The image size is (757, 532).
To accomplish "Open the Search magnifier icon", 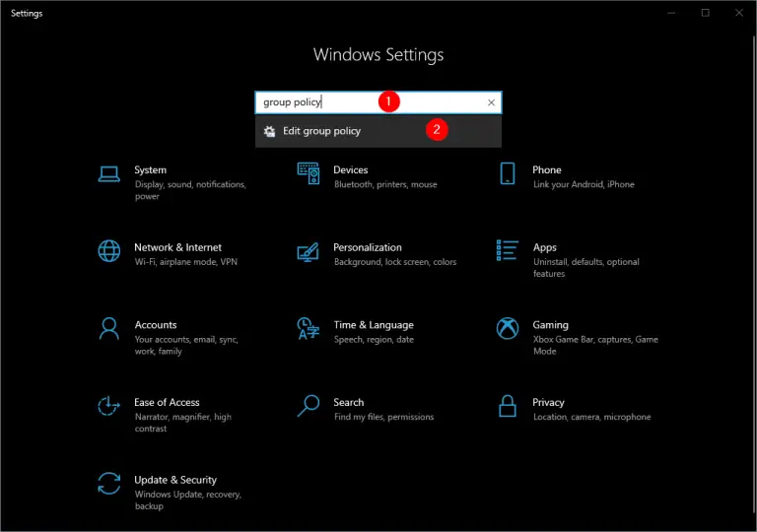I will [308, 406].
